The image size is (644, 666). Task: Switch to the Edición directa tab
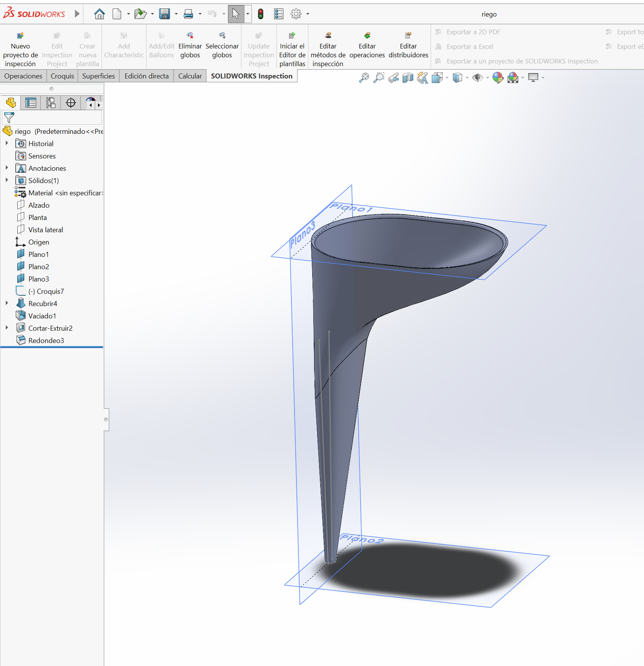point(146,76)
